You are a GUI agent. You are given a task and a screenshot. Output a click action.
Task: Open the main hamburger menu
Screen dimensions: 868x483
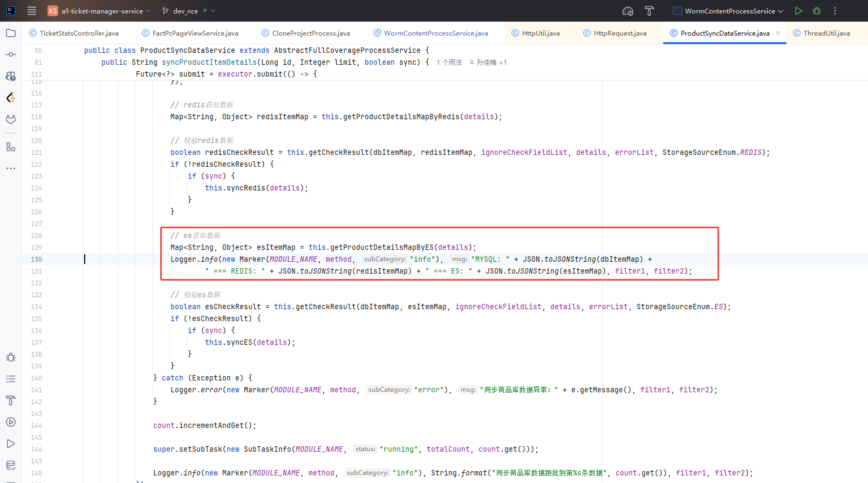pyautogui.click(x=32, y=11)
